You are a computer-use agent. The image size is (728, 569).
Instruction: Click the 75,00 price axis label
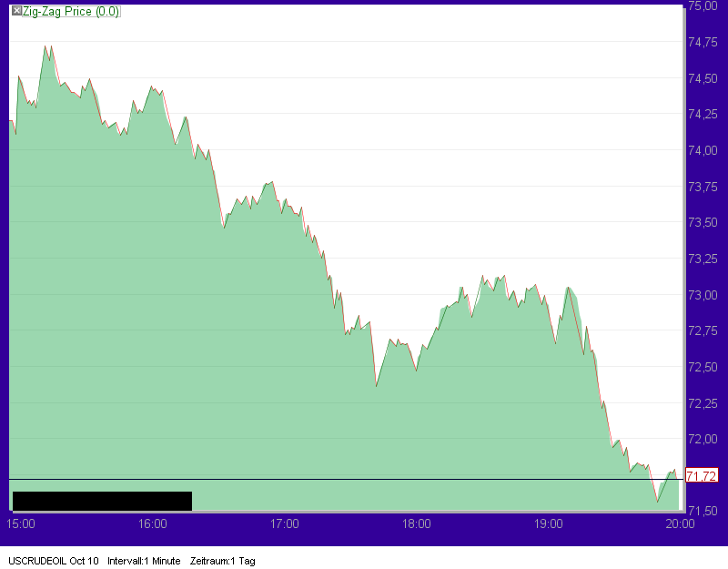pyautogui.click(x=703, y=6)
